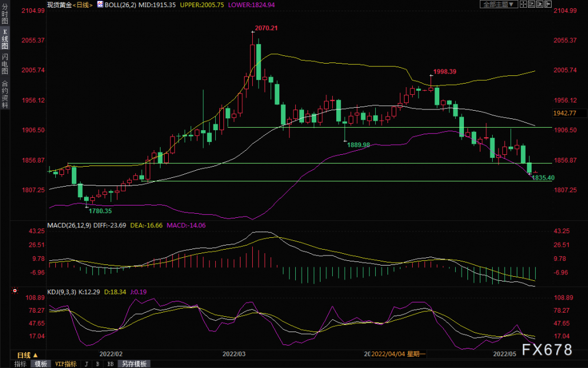Click the BOLL indicator chart icon
This screenshot has height=368, width=588.
coord(100,5)
